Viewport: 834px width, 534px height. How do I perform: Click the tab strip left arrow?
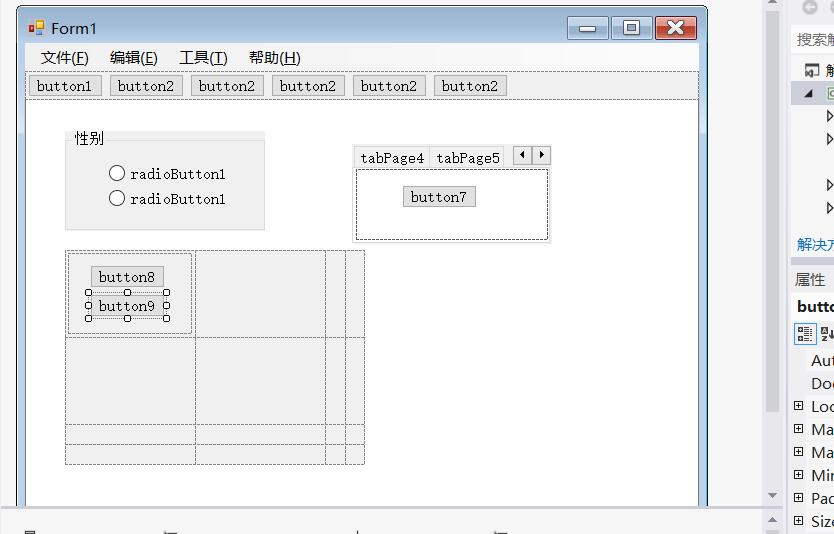pos(522,155)
